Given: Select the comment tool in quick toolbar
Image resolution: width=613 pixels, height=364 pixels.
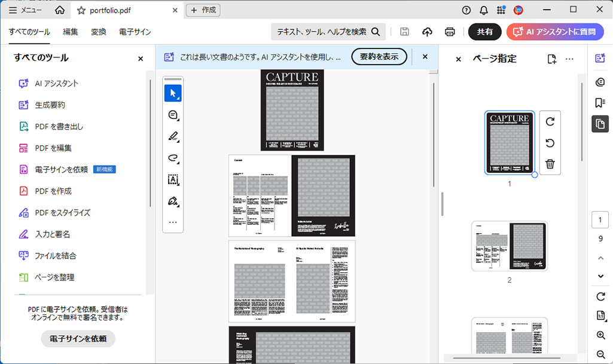Looking at the screenshot, I should pyautogui.click(x=173, y=115).
